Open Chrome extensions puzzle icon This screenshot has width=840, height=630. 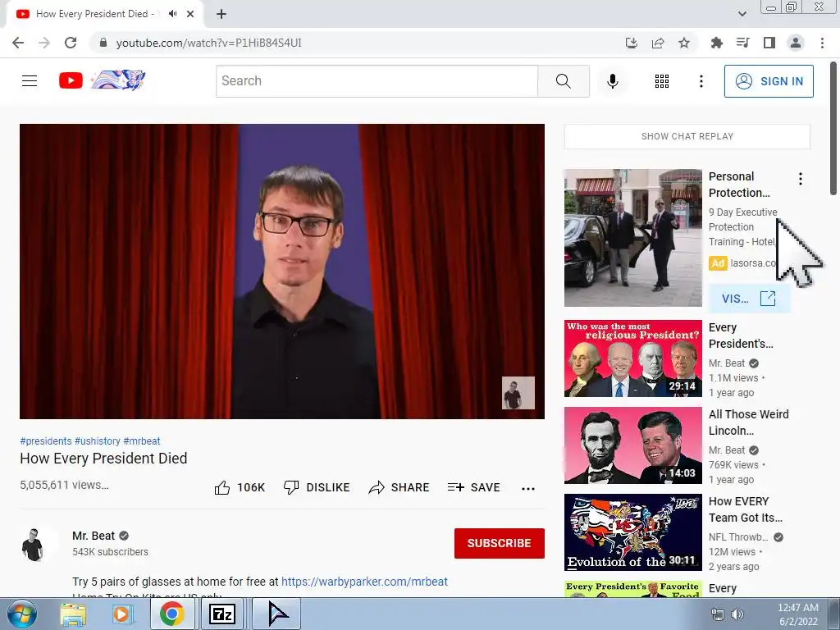716,43
